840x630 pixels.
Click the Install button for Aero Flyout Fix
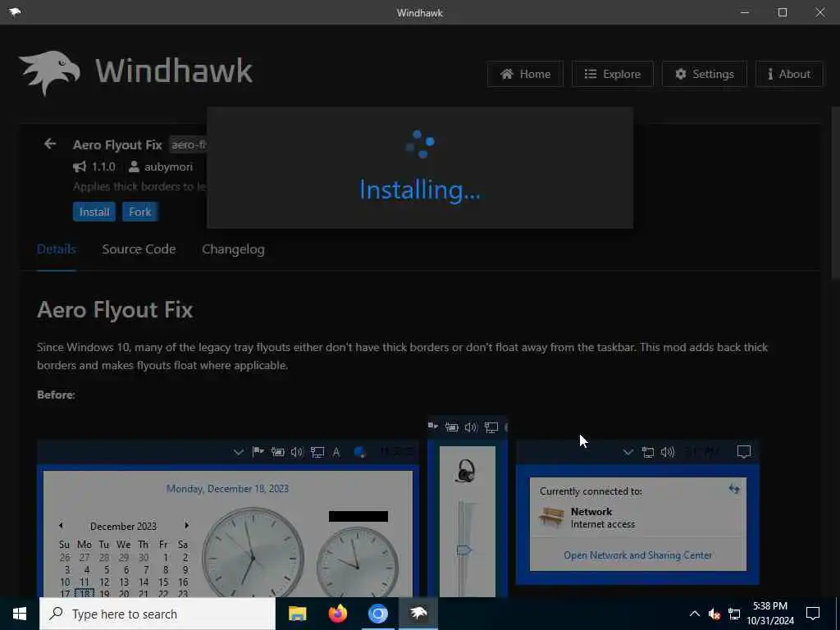[94, 212]
